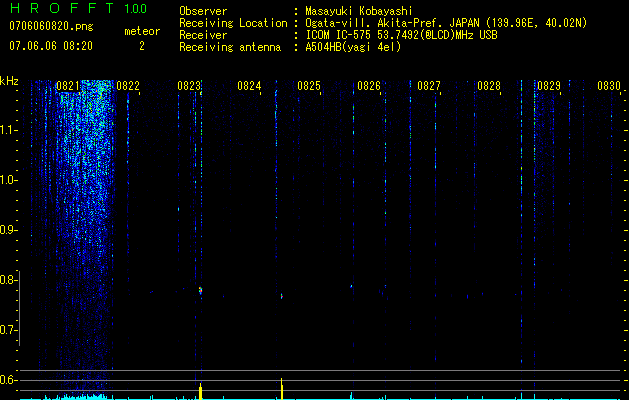
Task: Click the 0.8 frequency axis label
Action: click(8, 280)
